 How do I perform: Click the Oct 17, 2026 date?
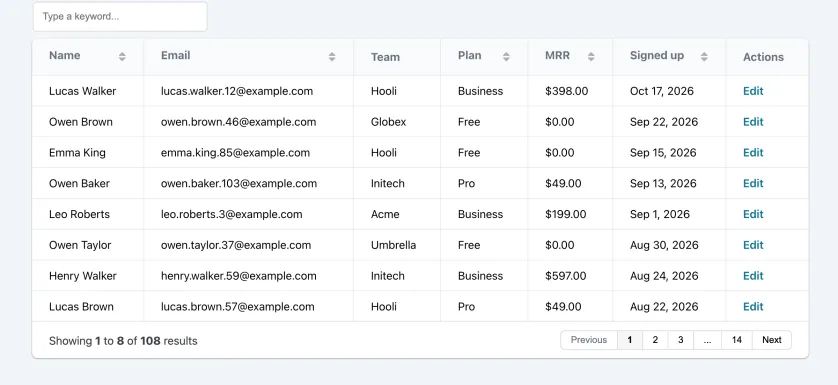(x=662, y=91)
